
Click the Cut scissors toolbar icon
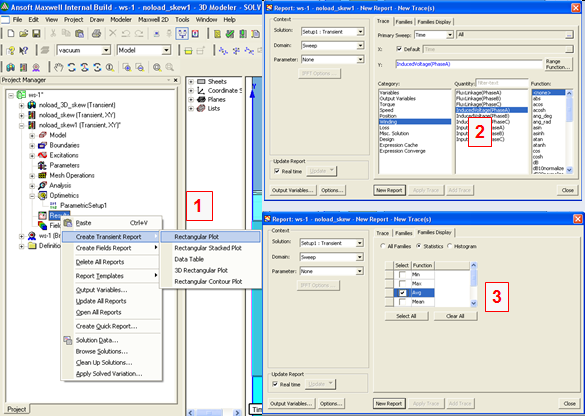coord(53,34)
